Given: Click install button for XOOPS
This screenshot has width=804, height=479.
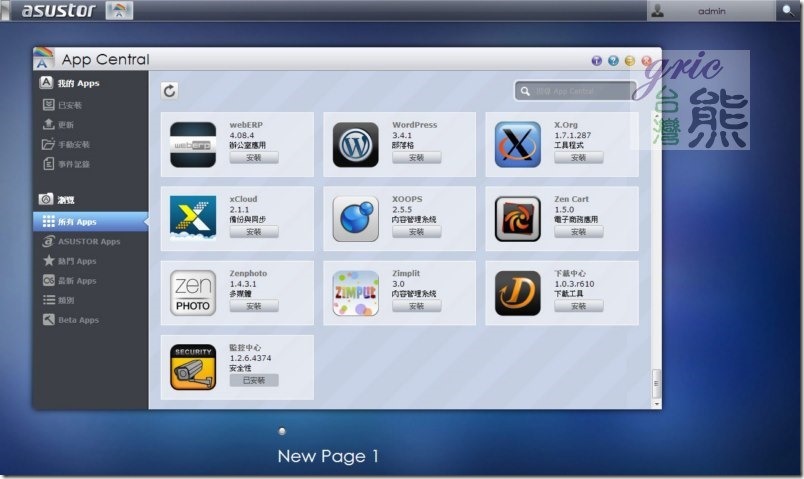Looking at the screenshot, I should (x=416, y=232).
